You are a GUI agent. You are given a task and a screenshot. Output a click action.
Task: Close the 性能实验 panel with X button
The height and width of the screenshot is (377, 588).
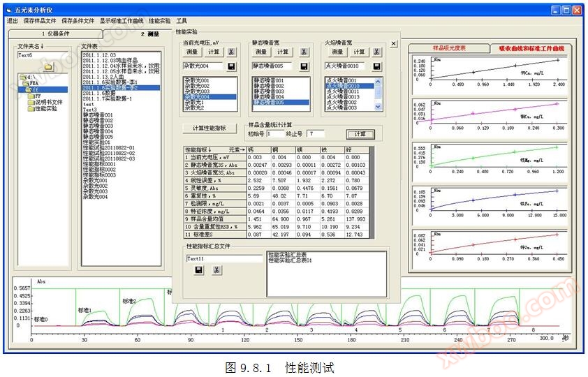pyautogui.click(x=393, y=43)
